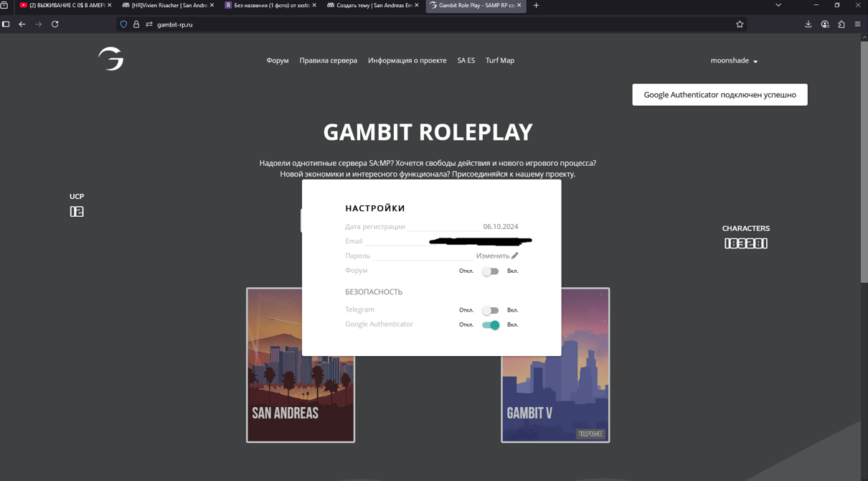Open the Turf Map nav link
The height and width of the screenshot is (481, 868).
(x=500, y=60)
